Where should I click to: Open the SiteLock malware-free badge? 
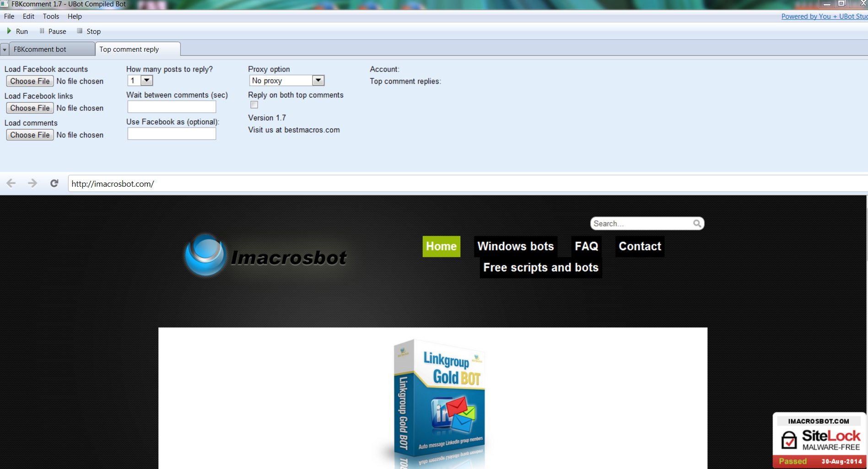819,440
